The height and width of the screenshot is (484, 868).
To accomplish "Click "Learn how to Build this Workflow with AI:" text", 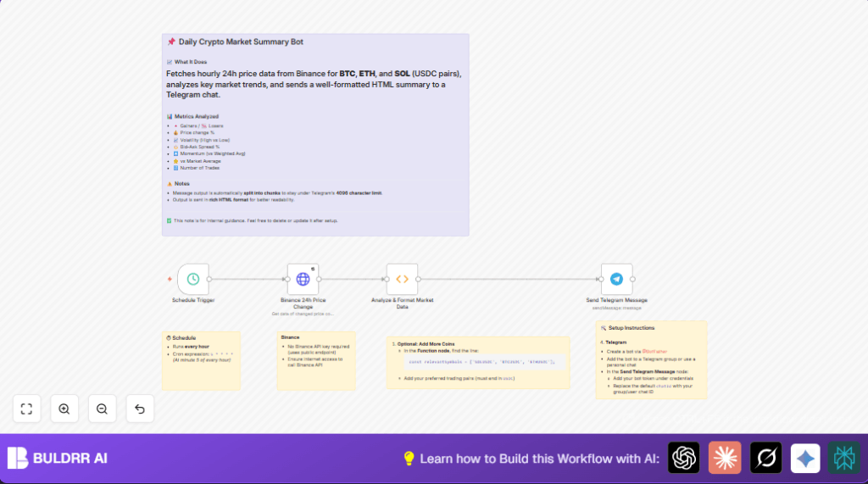I will coord(539,459).
